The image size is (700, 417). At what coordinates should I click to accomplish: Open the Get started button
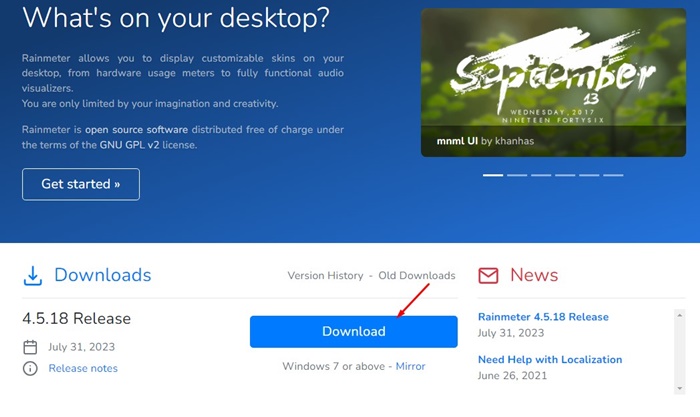[x=81, y=184]
